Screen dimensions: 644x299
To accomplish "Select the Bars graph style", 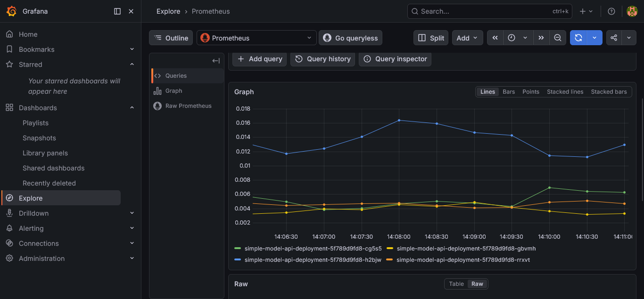I will click(509, 92).
